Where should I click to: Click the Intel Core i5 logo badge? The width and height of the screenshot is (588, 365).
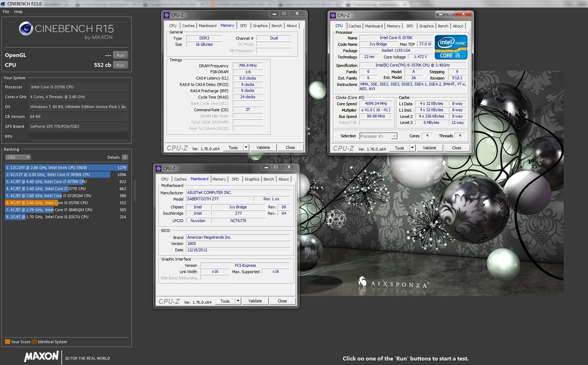[x=451, y=47]
